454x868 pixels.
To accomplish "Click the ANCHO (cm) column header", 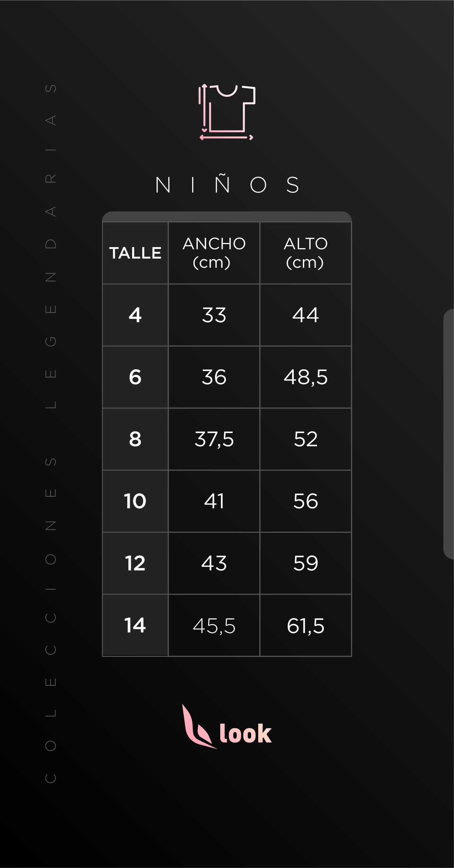I will pos(214,253).
